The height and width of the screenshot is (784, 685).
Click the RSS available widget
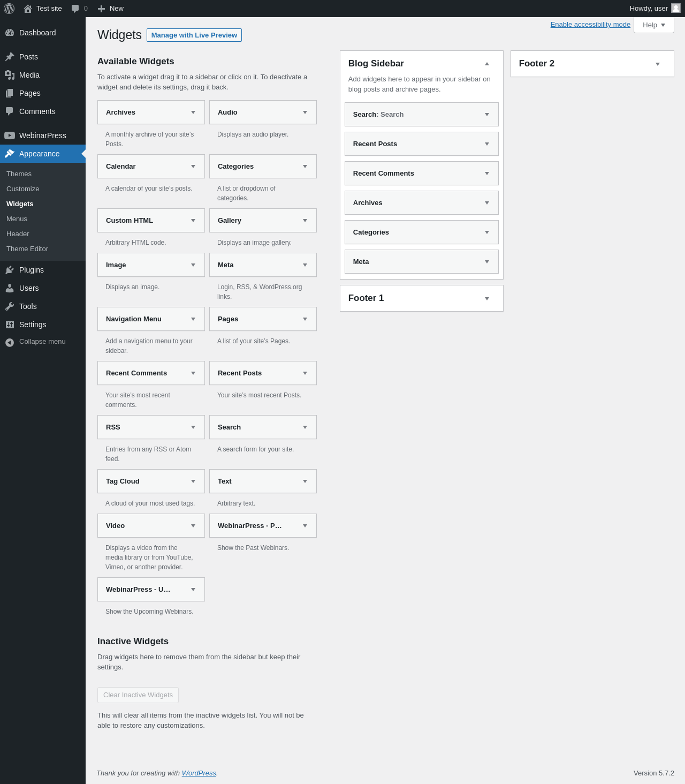pyautogui.click(x=151, y=427)
